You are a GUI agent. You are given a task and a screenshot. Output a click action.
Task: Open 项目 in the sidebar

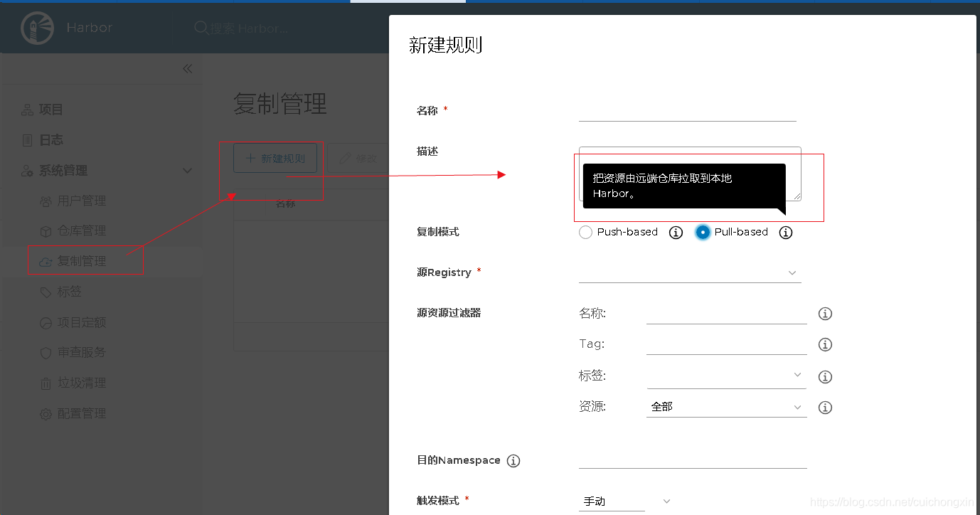coord(51,110)
